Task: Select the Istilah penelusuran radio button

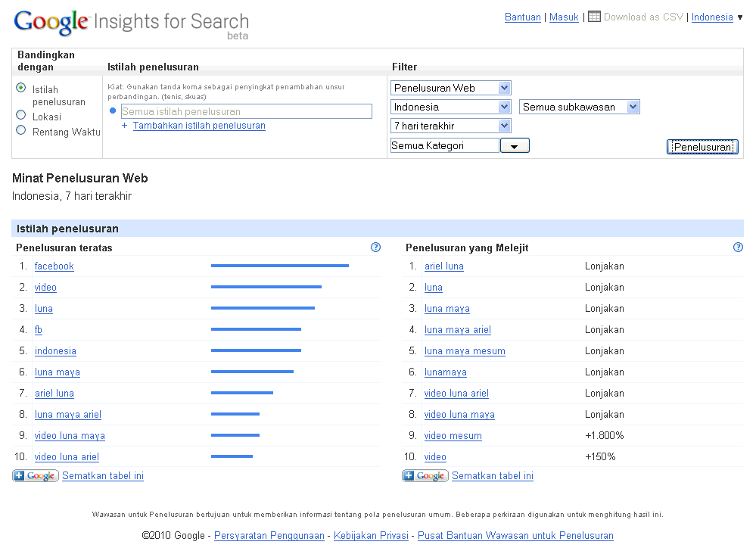Action: 20,88
